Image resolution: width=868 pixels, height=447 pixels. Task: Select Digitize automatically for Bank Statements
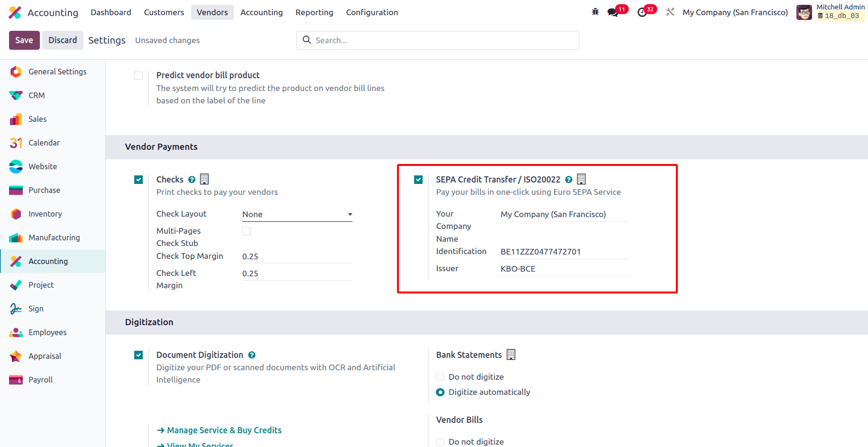440,392
